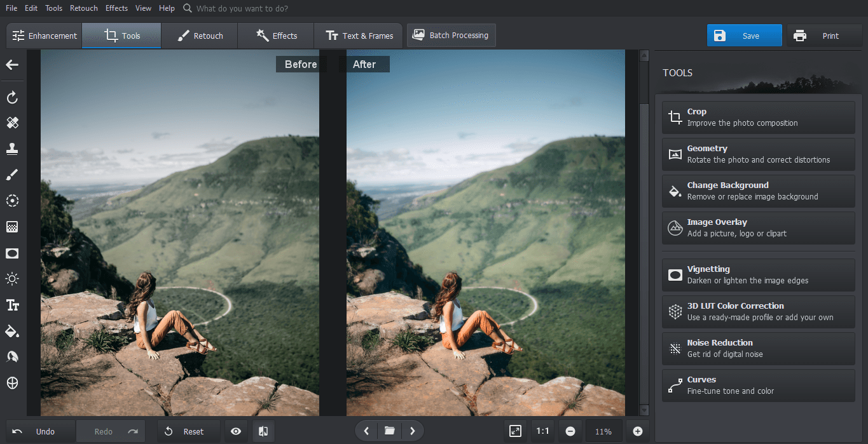Open the Effects menu
This screenshot has width=868, height=444.
coord(117,8)
